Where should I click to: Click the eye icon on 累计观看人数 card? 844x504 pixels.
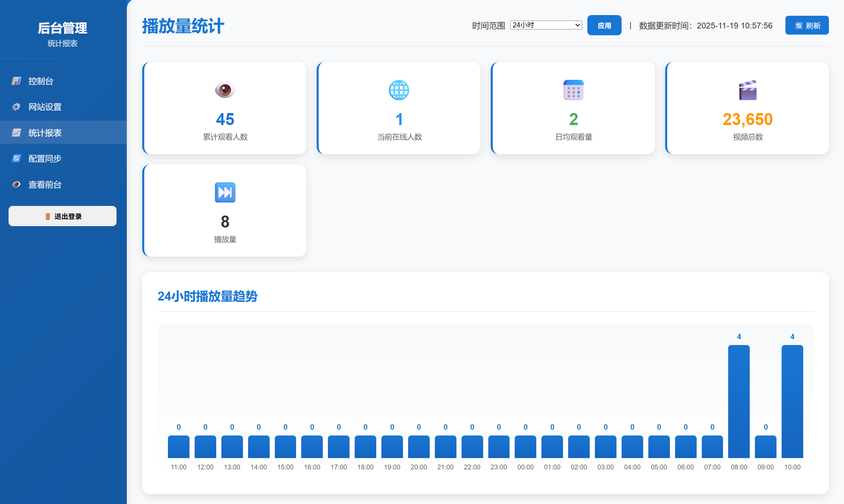pyautogui.click(x=225, y=91)
